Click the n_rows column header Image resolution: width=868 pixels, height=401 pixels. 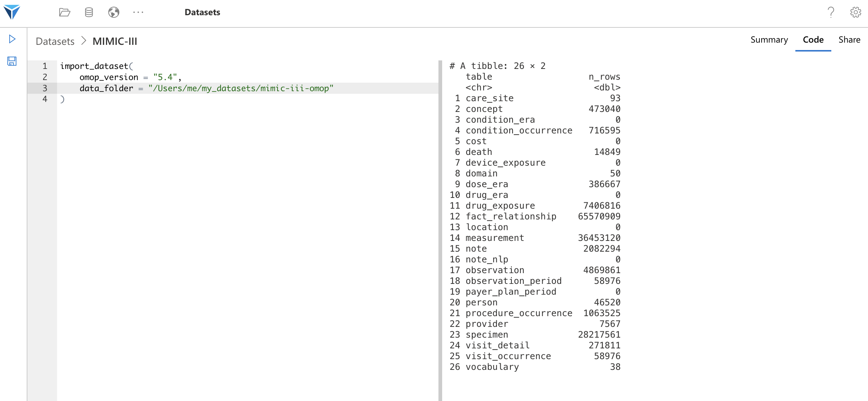tap(604, 77)
